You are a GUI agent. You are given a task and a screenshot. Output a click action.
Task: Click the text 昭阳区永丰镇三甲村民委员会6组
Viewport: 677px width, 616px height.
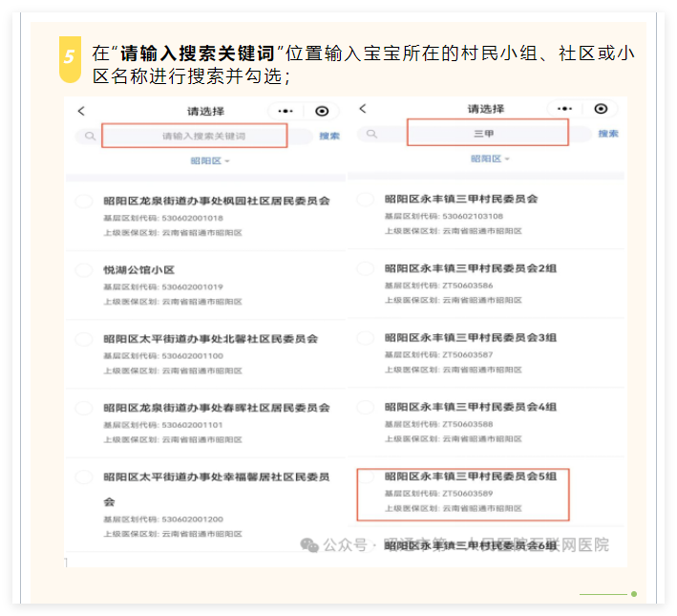pos(471,546)
